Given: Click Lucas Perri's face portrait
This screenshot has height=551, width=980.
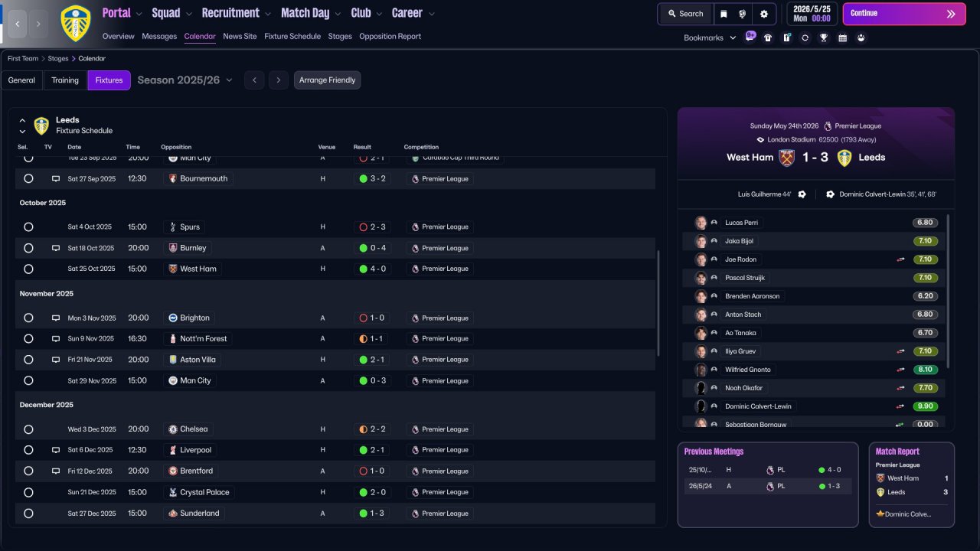Looking at the screenshot, I should 701,223.
